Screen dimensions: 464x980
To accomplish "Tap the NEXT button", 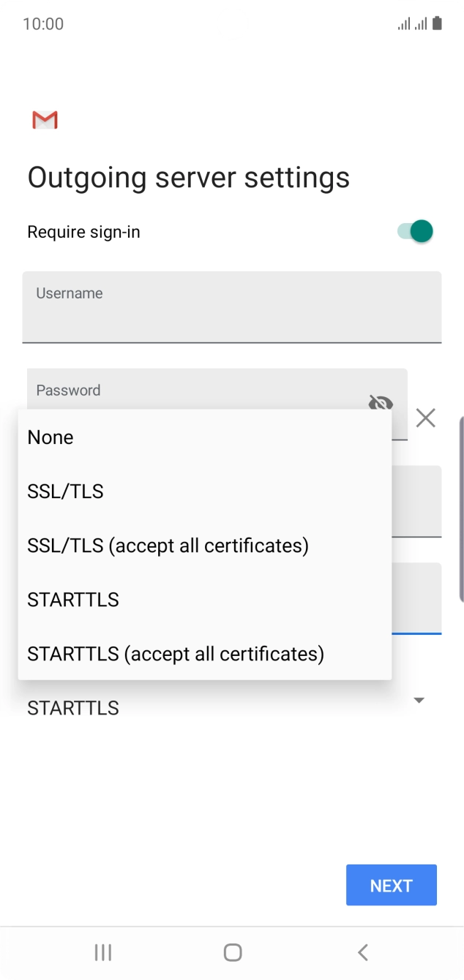I will pos(391,885).
